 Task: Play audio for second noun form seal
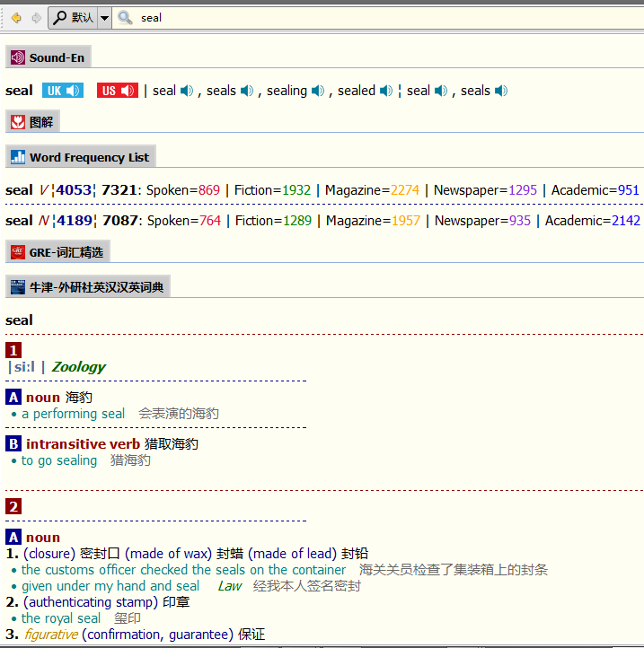pyautogui.click(x=441, y=91)
